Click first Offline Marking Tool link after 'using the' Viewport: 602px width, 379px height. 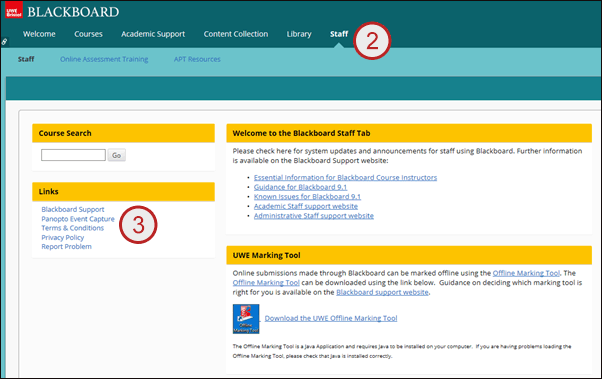(x=526, y=273)
